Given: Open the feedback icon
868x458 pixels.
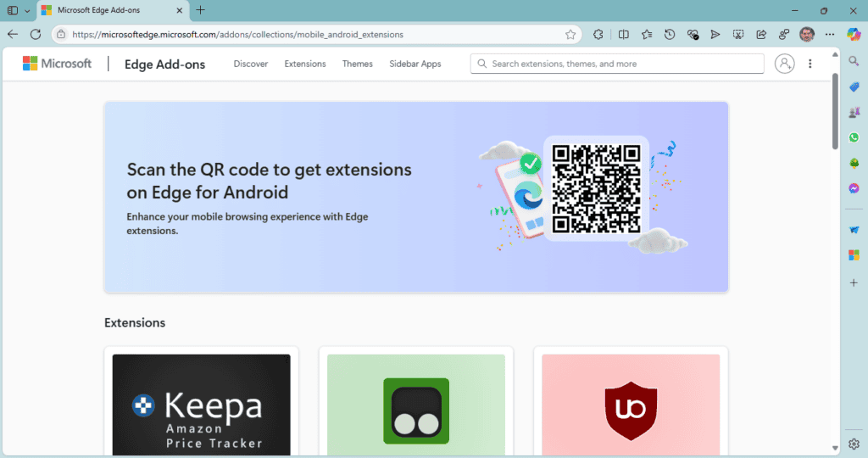Looking at the screenshot, I should click(x=784, y=34).
